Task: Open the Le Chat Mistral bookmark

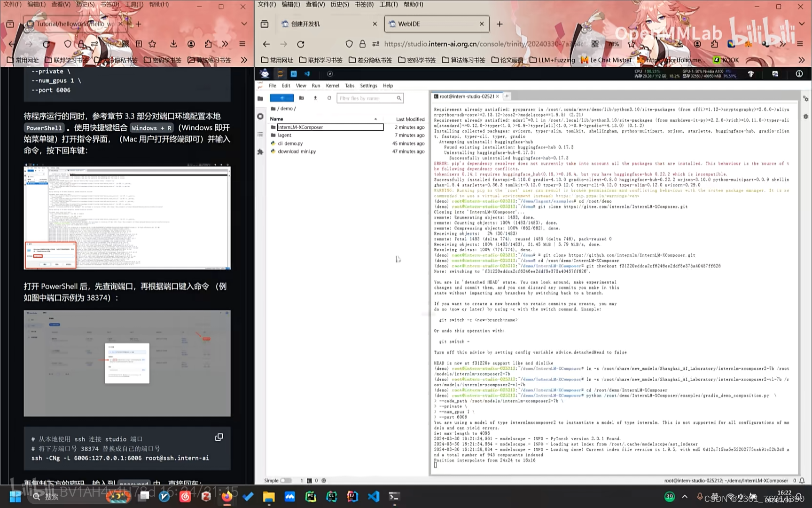Action: coord(606,60)
